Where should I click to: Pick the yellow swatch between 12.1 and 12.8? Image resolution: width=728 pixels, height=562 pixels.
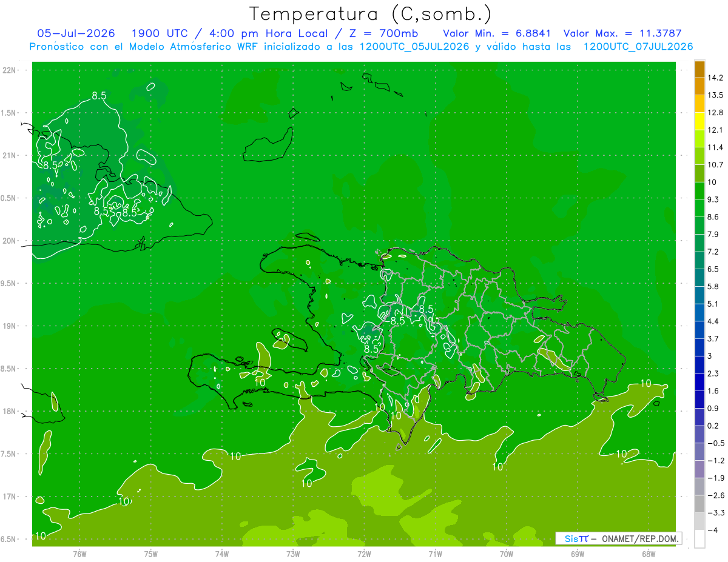coord(699,121)
